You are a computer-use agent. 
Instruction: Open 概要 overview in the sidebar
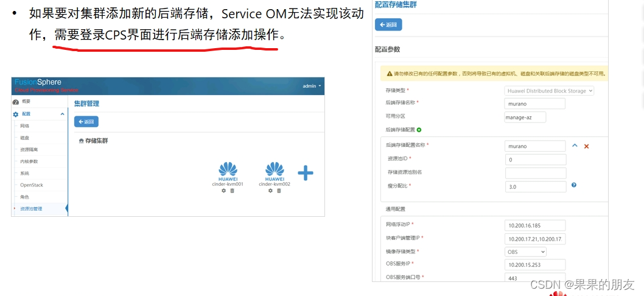[x=26, y=102]
